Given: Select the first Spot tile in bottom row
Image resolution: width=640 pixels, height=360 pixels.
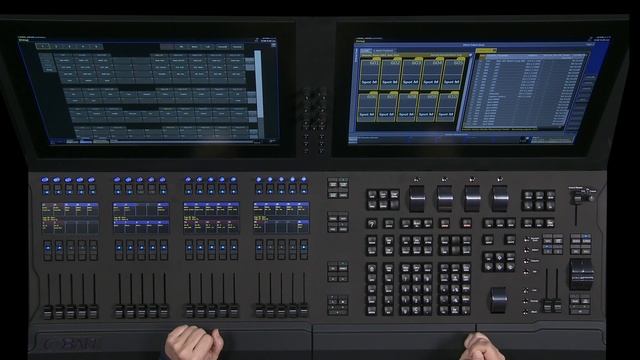Looking at the screenshot, I should coord(367,106).
